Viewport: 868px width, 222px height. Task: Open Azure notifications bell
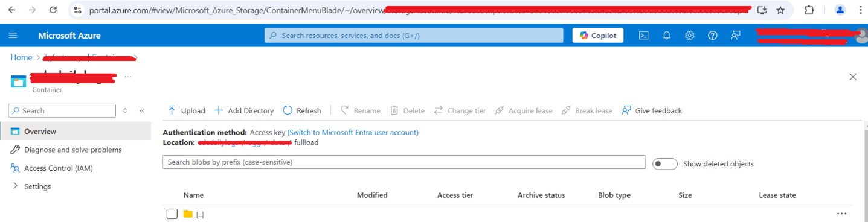pos(667,36)
